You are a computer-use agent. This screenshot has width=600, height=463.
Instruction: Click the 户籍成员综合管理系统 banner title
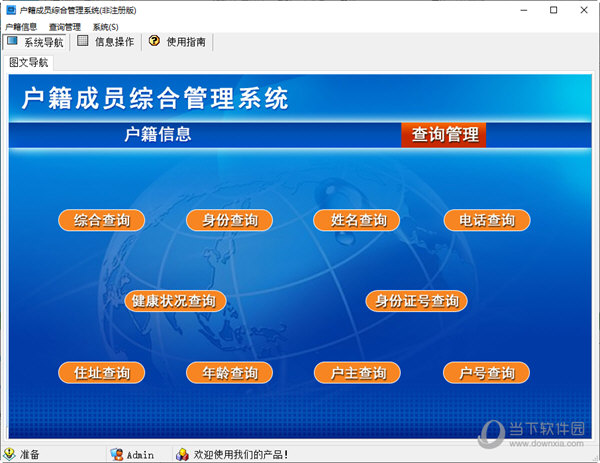pos(155,98)
